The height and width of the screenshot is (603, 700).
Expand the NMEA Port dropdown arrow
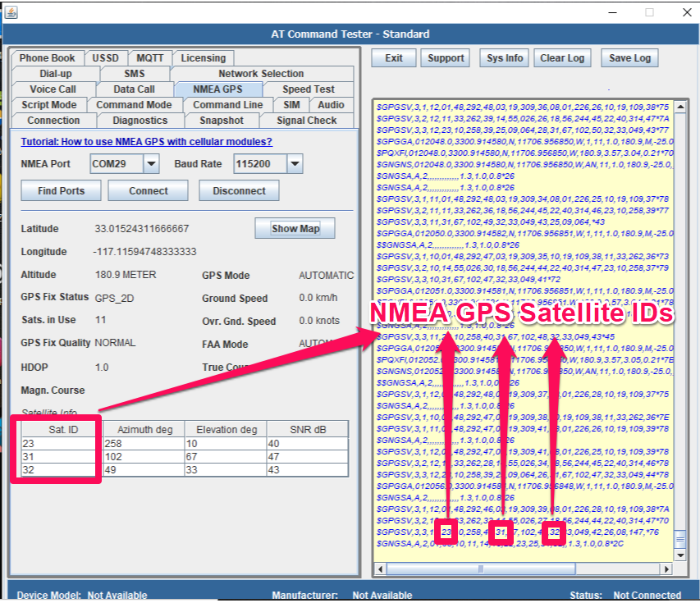tap(151, 164)
